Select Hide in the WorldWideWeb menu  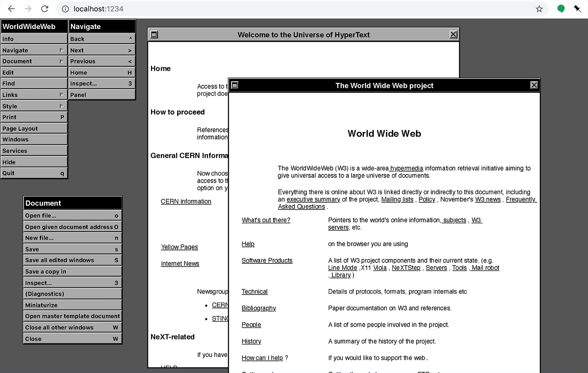click(x=34, y=162)
